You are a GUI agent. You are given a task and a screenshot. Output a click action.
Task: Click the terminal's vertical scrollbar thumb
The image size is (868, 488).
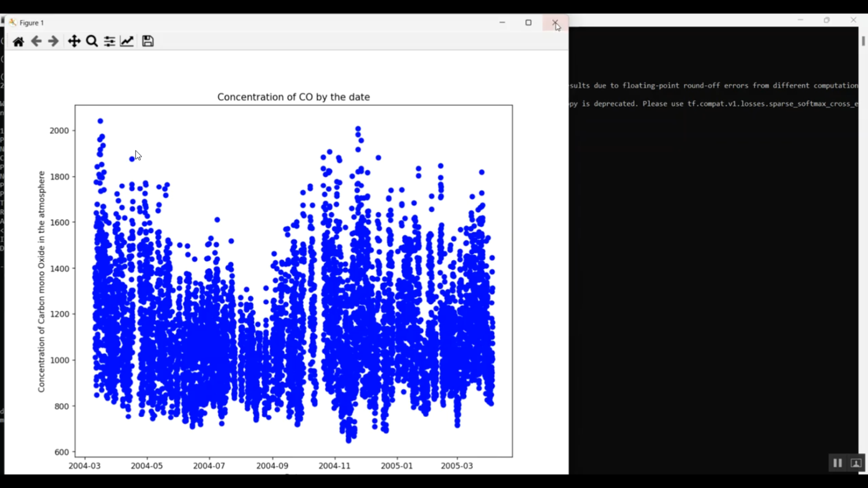click(863, 41)
